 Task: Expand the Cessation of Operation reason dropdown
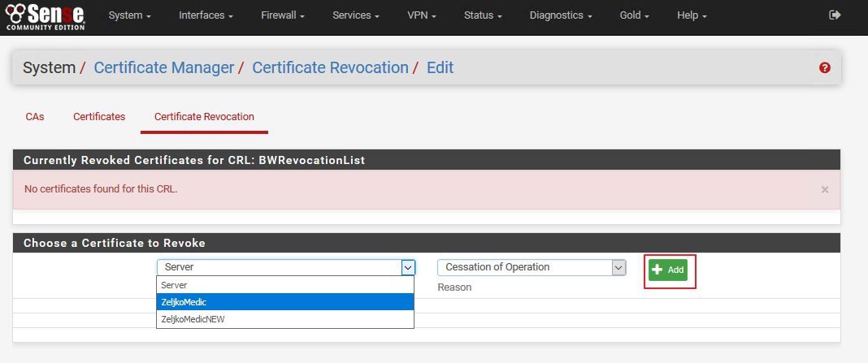pos(532,267)
